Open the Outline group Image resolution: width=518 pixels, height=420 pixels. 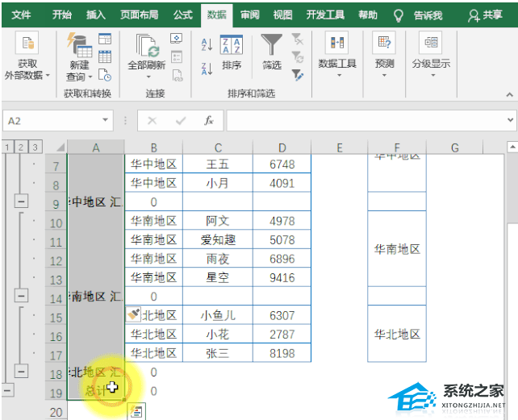tap(431, 55)
